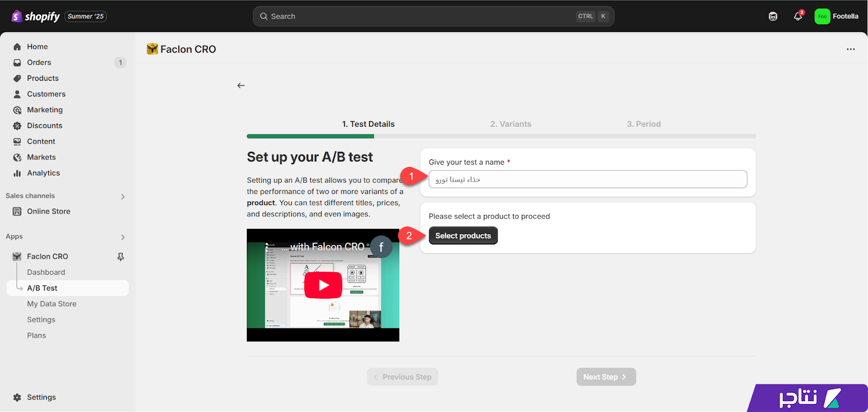Click the Discounts percent icon
This screenshot has height=412, width=868.
pyautogui.click(x=17, y=126)
